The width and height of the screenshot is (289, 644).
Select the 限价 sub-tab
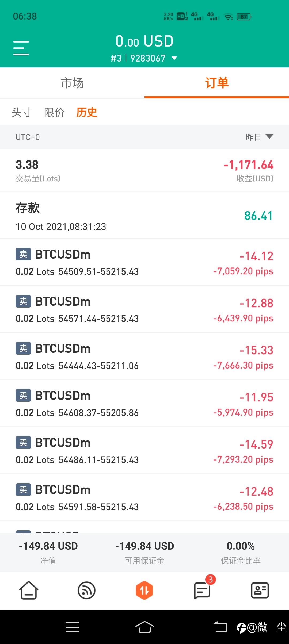[54, 112]
